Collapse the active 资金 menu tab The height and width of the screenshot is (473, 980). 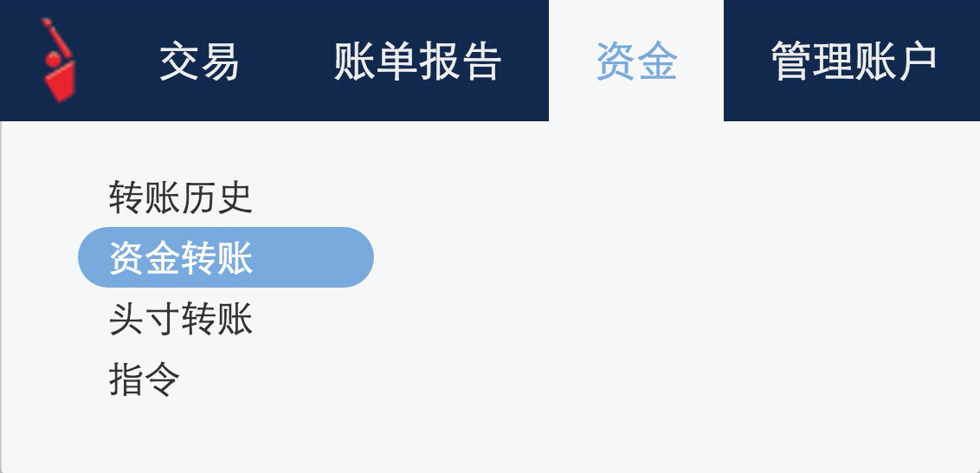coord(636,61)
